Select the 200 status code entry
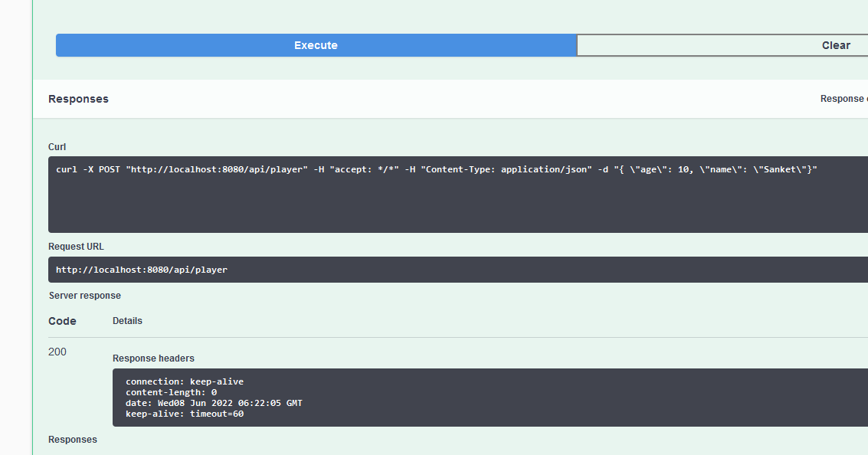Screen dimensions: 868x455 click(x=57, y=352)
